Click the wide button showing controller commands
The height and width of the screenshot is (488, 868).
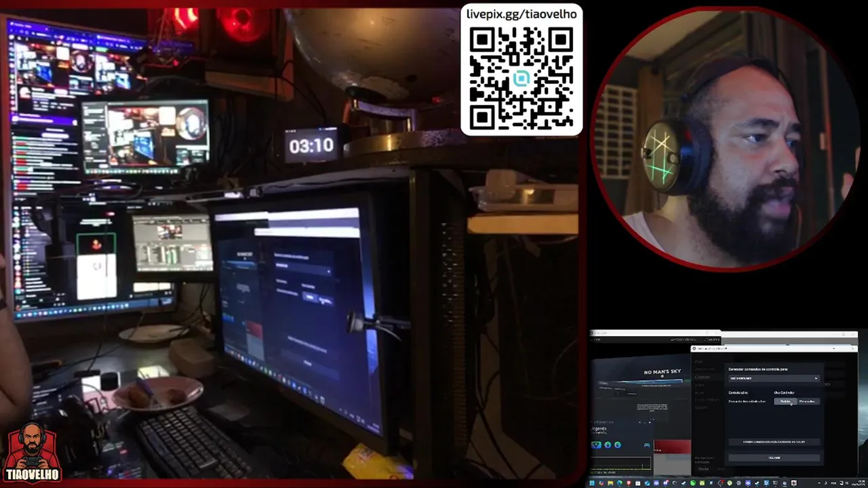click(774, 442)
